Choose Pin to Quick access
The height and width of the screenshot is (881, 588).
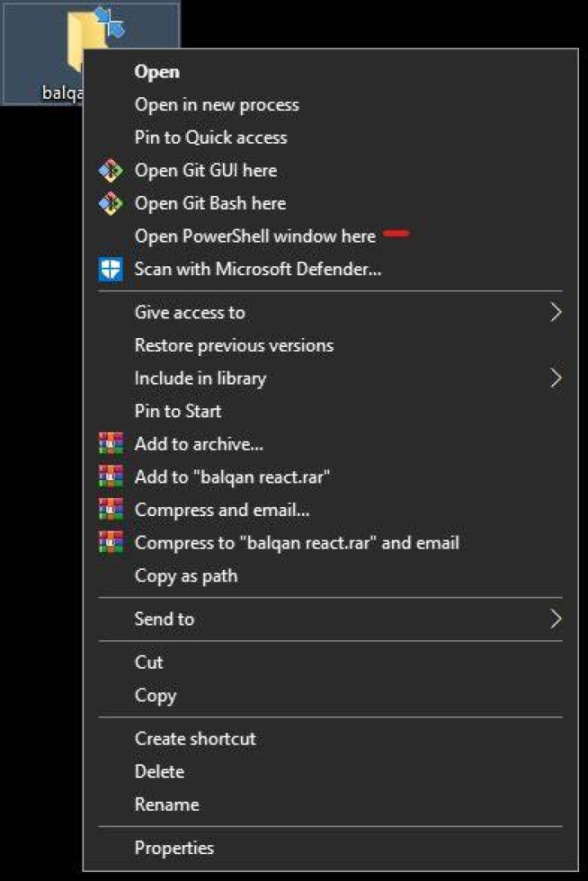[331, 138]
